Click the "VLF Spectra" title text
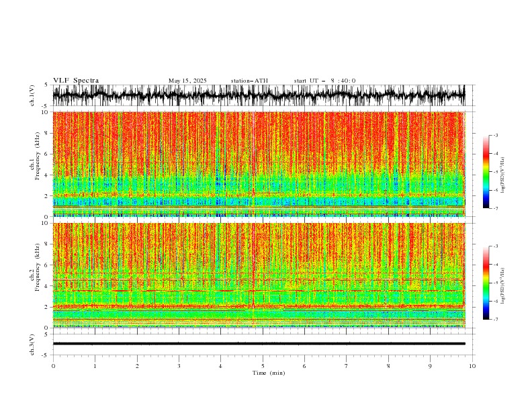The height and width of the screenshot is (411, 532). point(76,81)
